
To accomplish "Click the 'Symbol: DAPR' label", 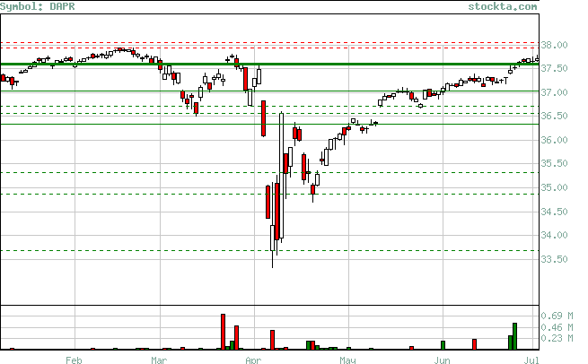I will pyautogui.click(x=37, y=6).
